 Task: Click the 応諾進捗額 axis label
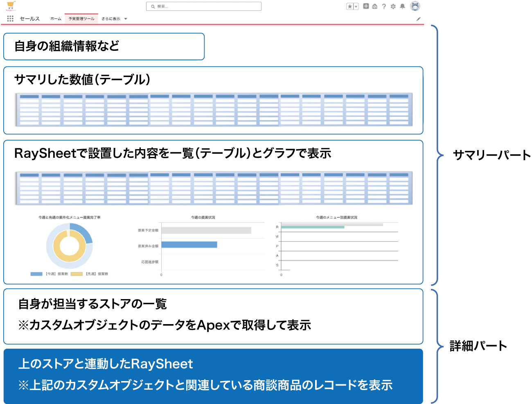pyautogui.click(x=150, y=262)
